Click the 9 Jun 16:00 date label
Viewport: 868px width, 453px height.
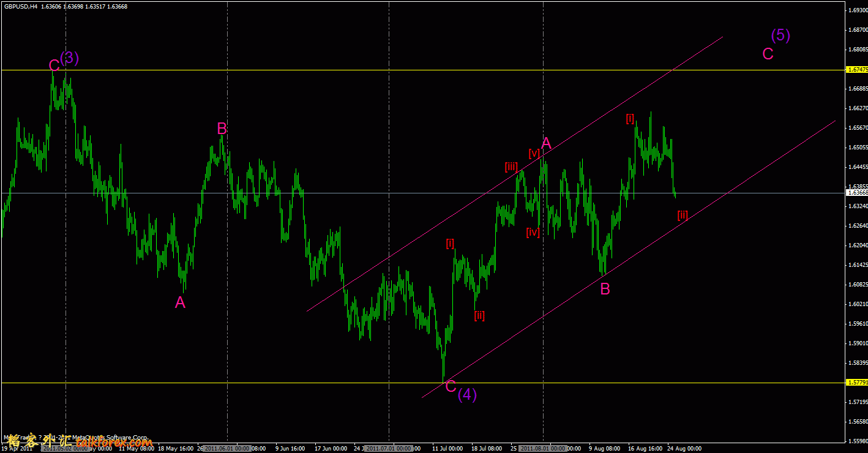tap(290, 448)
